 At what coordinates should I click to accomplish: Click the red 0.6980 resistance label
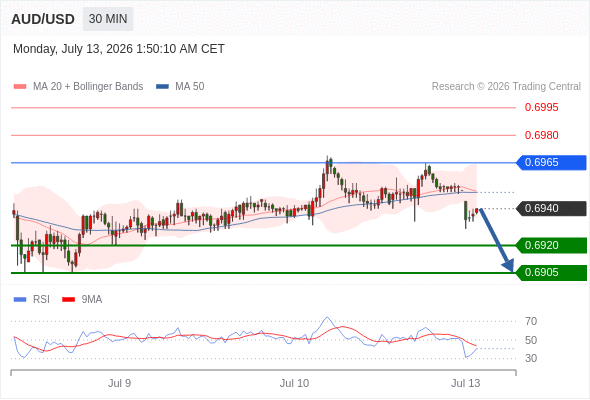coord(541,135)
